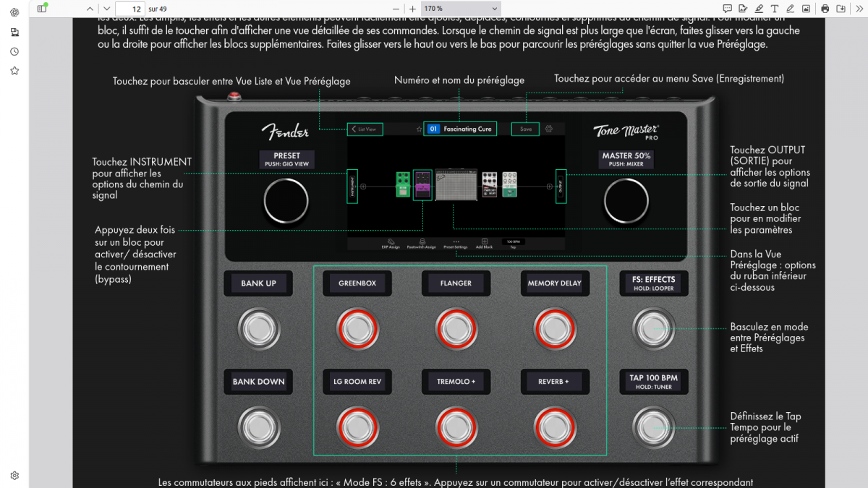Zoom in with the plus button
Image resolution: width=868 pixels, height=488 pixels.
(412, 9)
